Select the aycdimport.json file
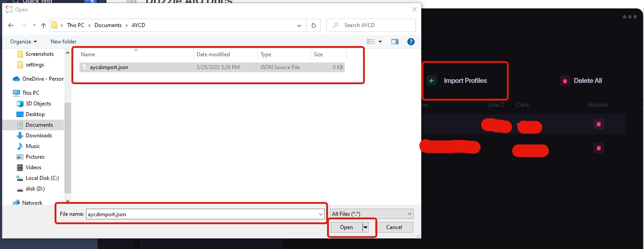644x249 pixels. pos(109,67)
